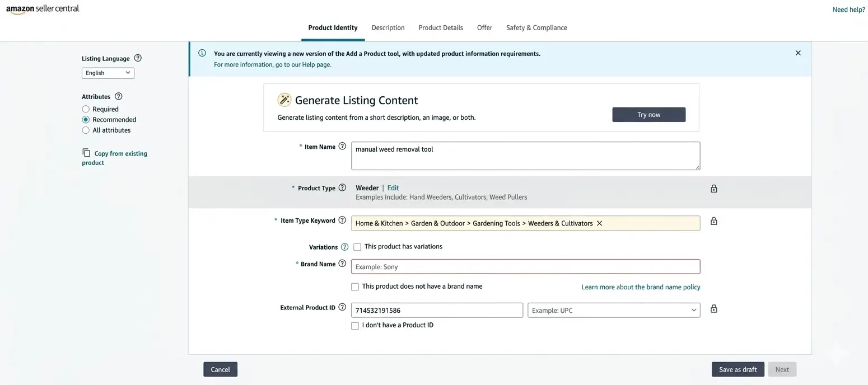Open the Safety & Compliance tab
Image resolution: width=868 pixels, height=385 pixels.
click(x=536, y=27)
